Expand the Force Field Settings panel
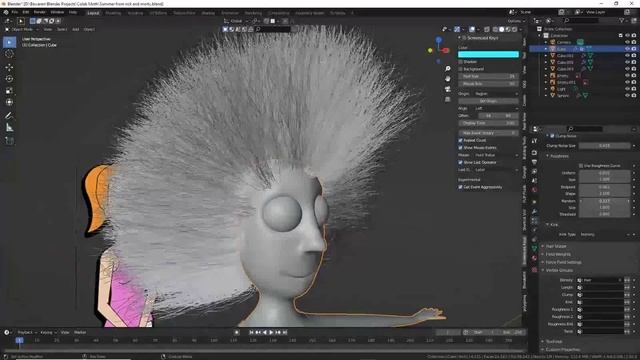Image resolution: width=640 pixels, height=360 pixels. 563,262
